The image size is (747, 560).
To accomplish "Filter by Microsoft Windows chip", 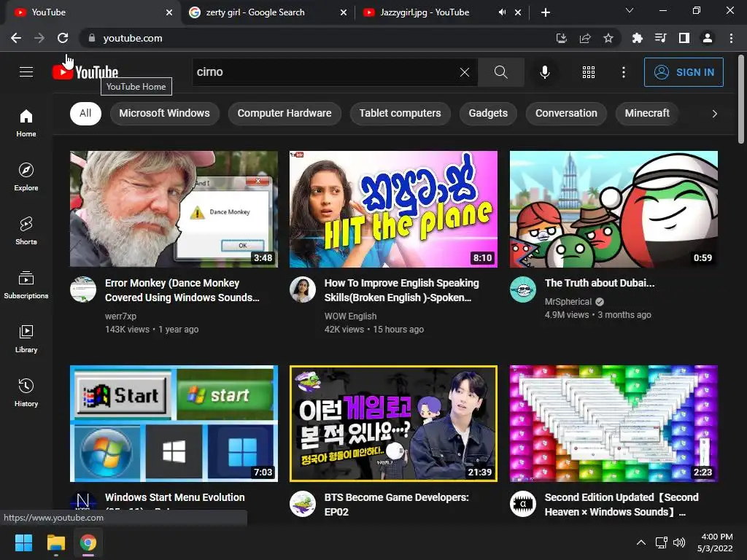I will pyautogui.click(x=164, y=113).
